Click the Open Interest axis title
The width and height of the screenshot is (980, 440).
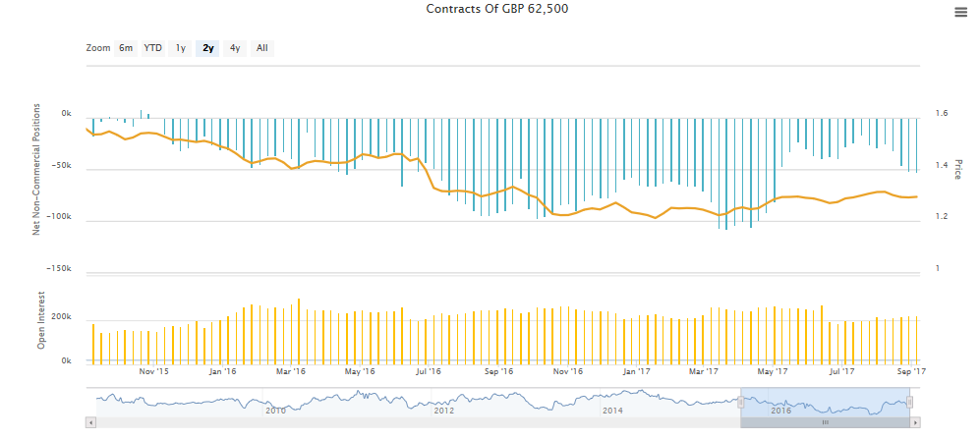click(41, 325)
